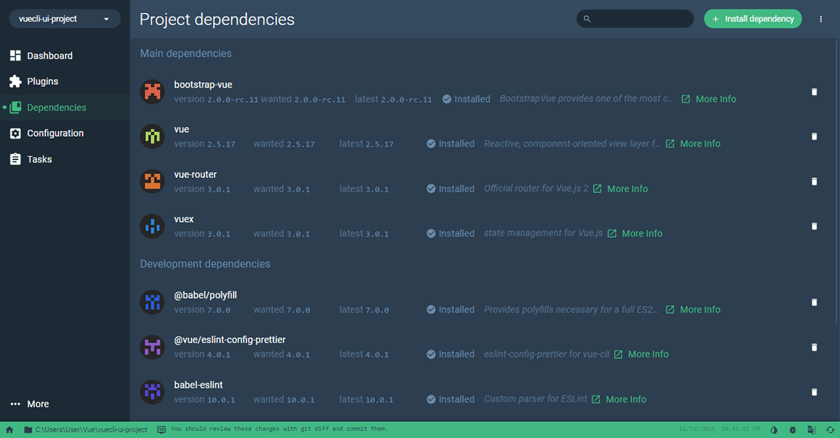
Task: Click the vuex package avatar
Action: (152, 226)
